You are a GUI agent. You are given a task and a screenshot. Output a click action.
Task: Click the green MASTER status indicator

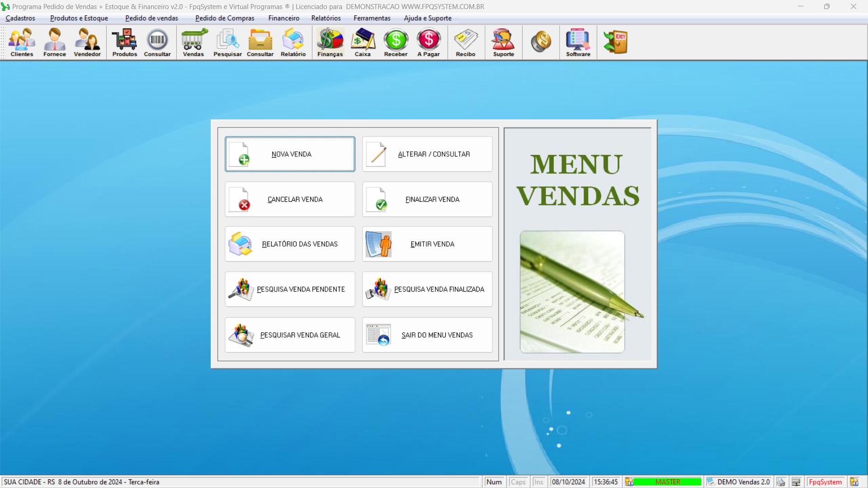coord(667,482)
